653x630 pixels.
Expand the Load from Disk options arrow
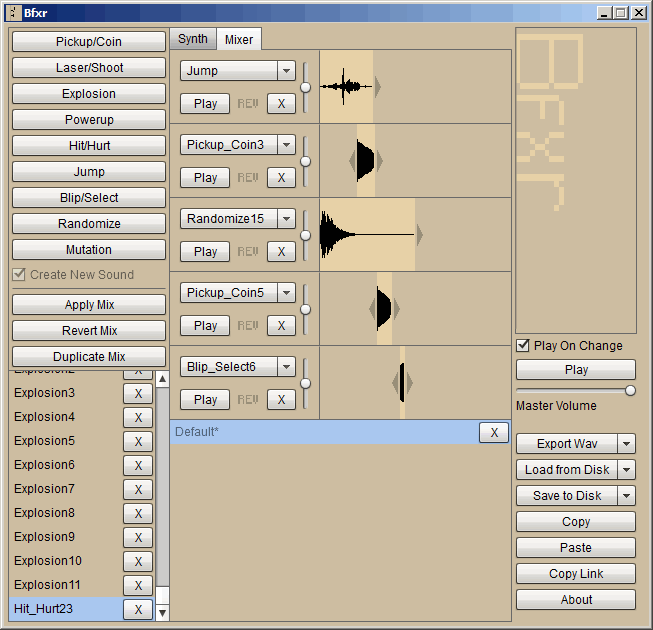click(626, 470)
